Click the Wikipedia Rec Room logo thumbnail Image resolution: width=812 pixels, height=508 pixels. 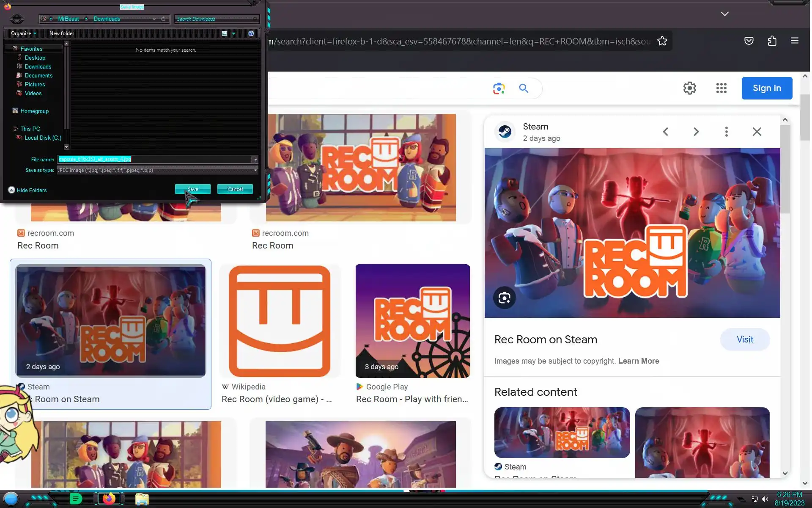tap(280, 321)
